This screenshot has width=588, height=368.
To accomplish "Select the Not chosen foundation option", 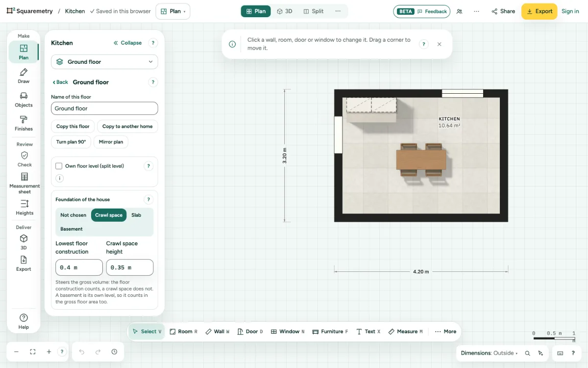I will (73, 215).
